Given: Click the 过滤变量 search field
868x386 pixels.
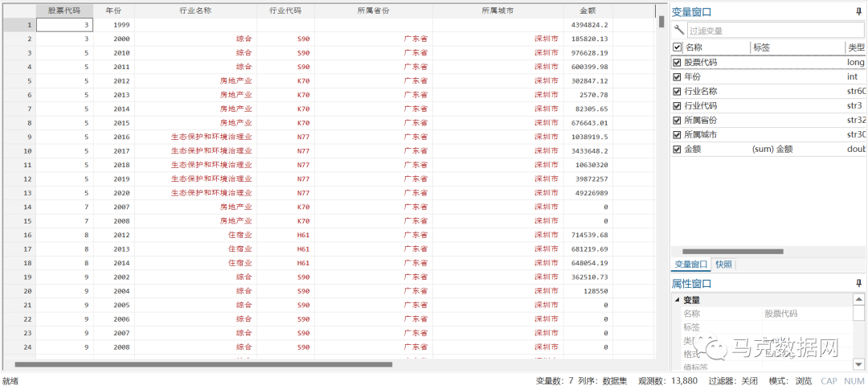Looking at the screenshot, I should [775, 31].
